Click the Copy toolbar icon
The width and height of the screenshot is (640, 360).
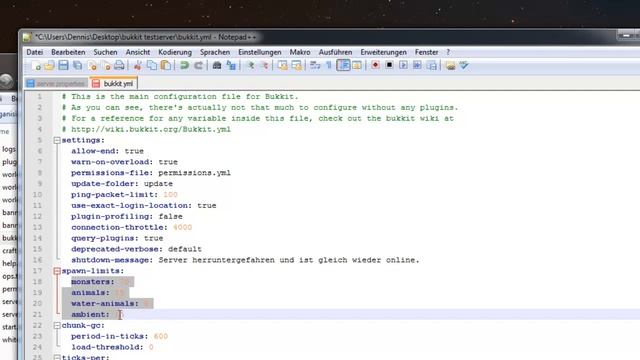click(x=151, y=65)
